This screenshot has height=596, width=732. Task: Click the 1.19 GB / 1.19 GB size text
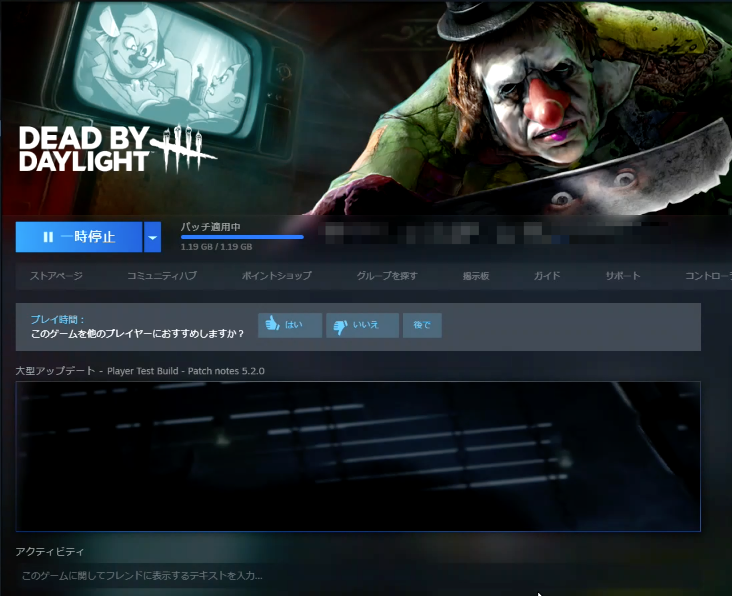pyautogui.click(x=217, y=246)
